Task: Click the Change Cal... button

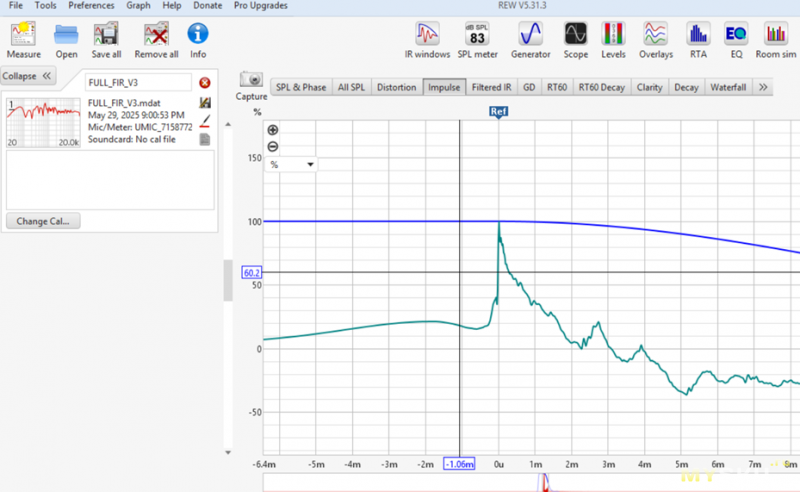Action: click(x=44, y=221)
